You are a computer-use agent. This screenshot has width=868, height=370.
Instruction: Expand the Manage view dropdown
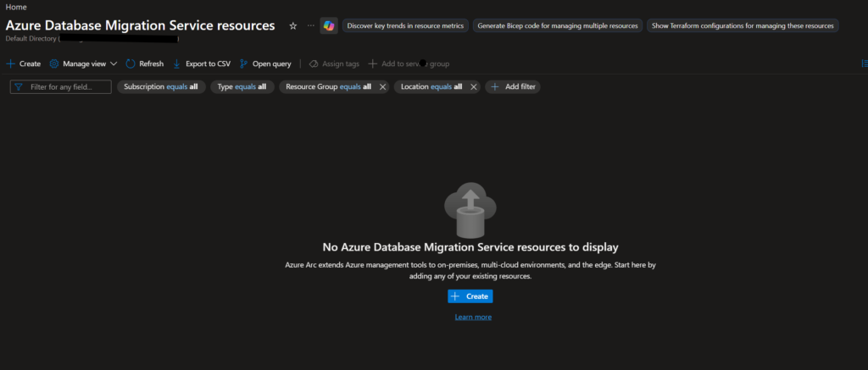[83, 64]
